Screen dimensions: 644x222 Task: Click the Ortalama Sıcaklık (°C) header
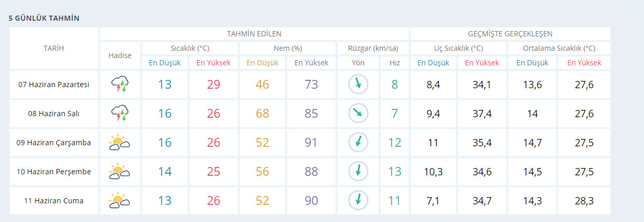pos(559,48)
